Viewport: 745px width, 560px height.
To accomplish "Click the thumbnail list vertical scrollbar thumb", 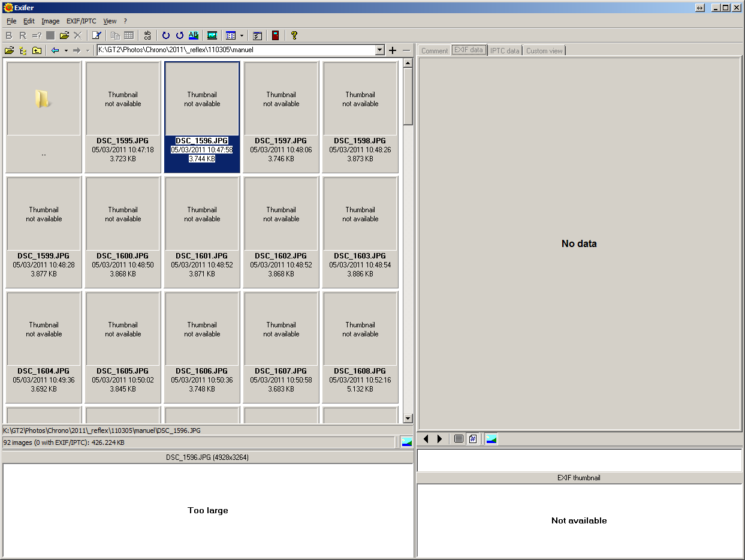I will point(408,97).
